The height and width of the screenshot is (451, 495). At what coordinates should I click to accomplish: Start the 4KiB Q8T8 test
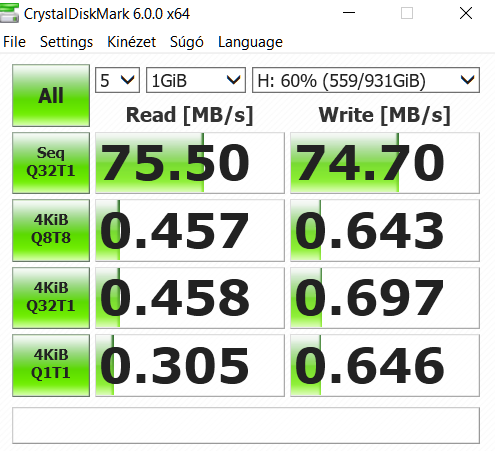click(x=51, y=230)
